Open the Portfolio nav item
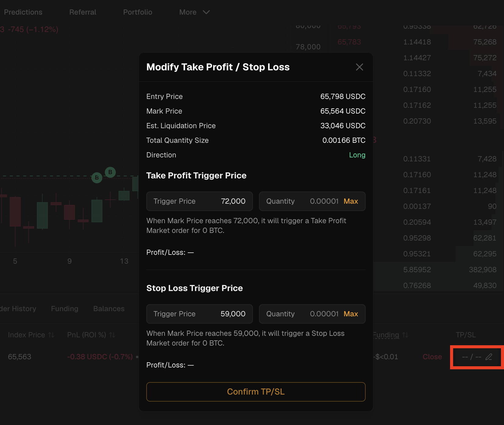Viewport: 504px width, 425px height. [138, 12]
